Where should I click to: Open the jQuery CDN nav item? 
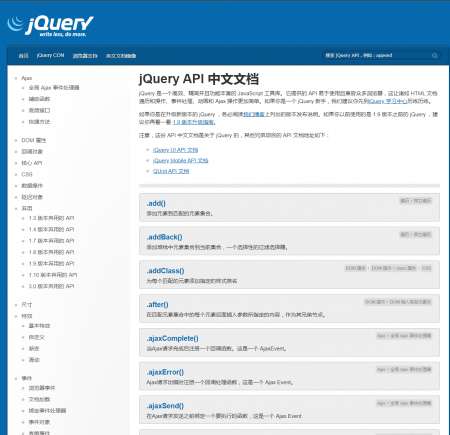tap(50, 55)
